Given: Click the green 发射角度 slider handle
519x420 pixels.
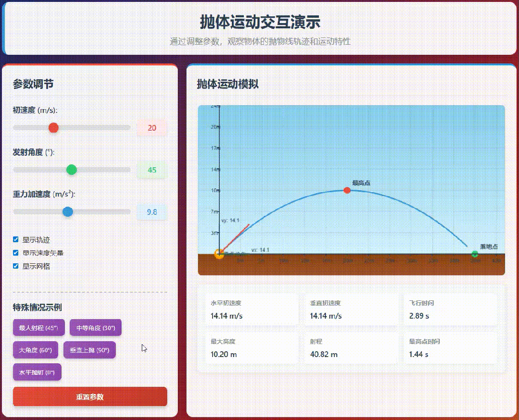Looking at the screenshot, I should coord(71,170).
